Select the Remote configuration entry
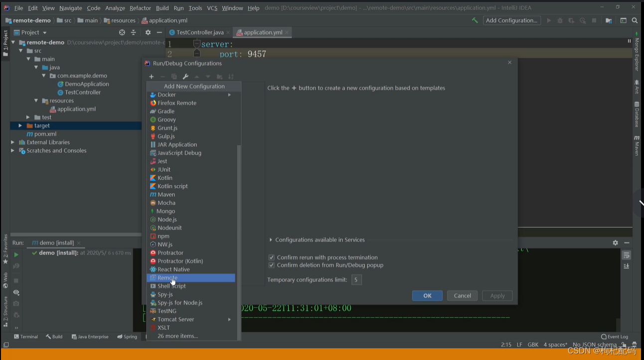The width and height of the screenshot is (644, 360). coord(191,278)
